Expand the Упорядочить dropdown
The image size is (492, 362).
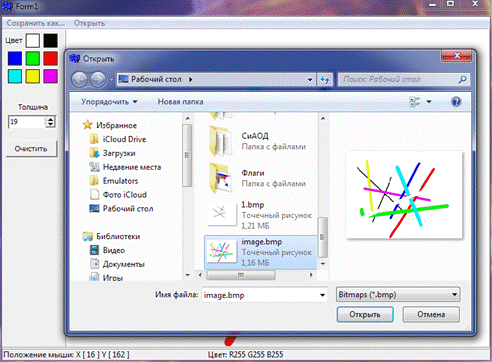click(x=109, y=102)
